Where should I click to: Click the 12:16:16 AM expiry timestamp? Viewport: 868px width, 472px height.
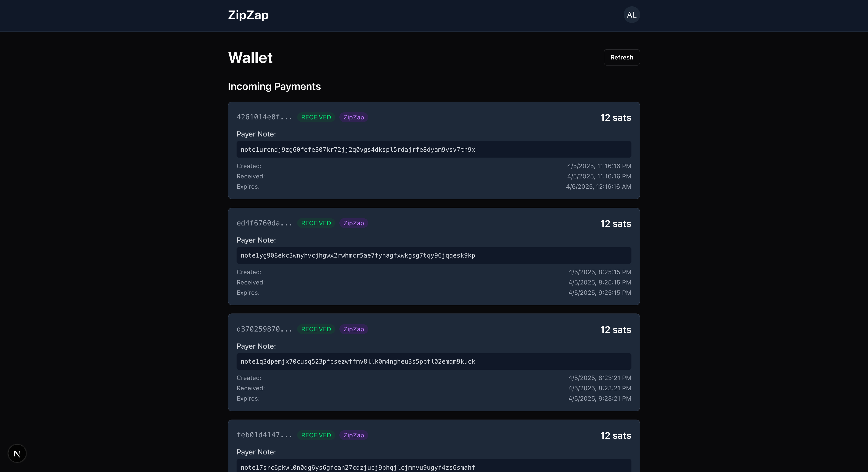coord(598,187)
